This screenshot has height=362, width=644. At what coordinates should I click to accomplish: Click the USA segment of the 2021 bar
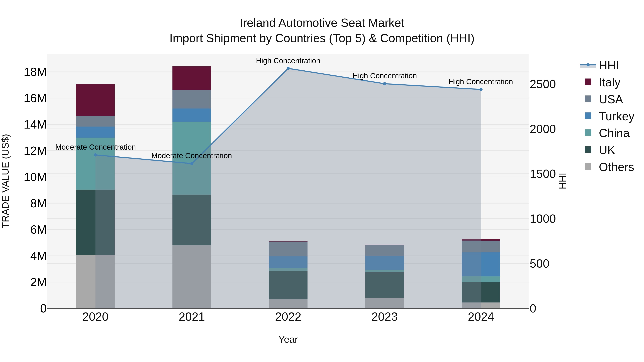(192, 99)
